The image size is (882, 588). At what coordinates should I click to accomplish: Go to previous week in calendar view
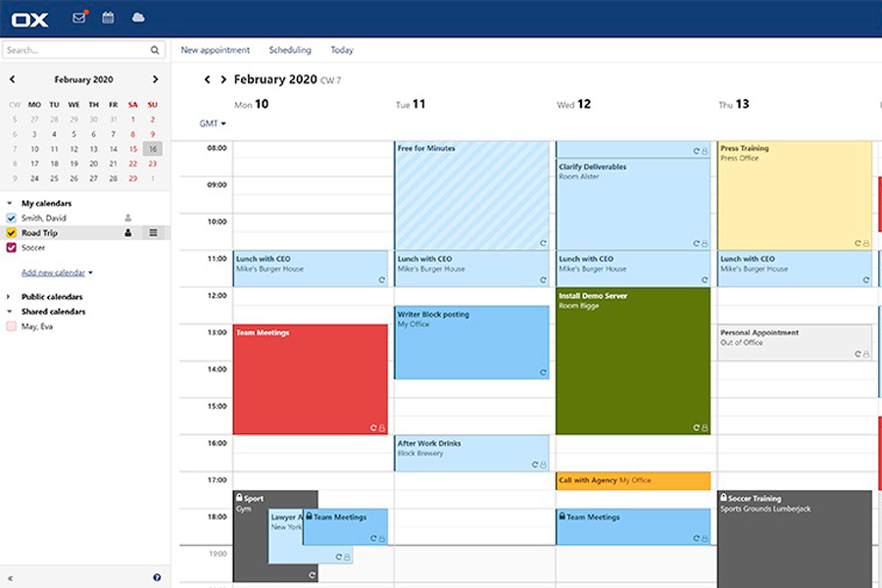207,79
